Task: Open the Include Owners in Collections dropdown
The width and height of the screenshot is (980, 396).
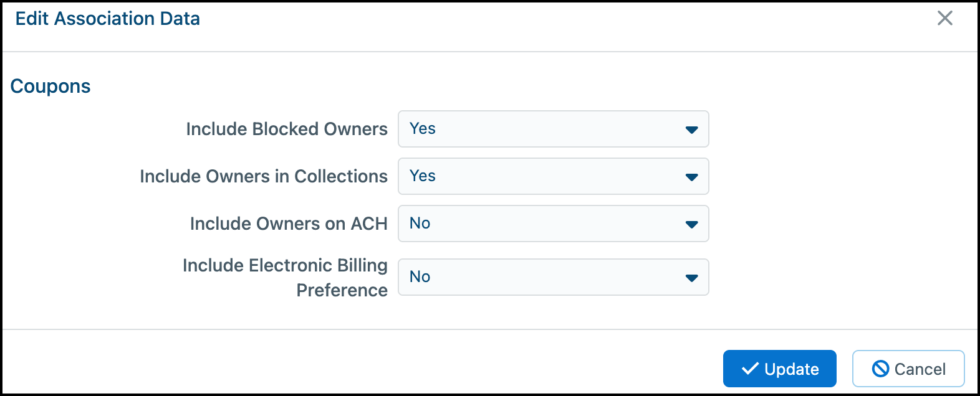Action: click(x=554, y=176)
